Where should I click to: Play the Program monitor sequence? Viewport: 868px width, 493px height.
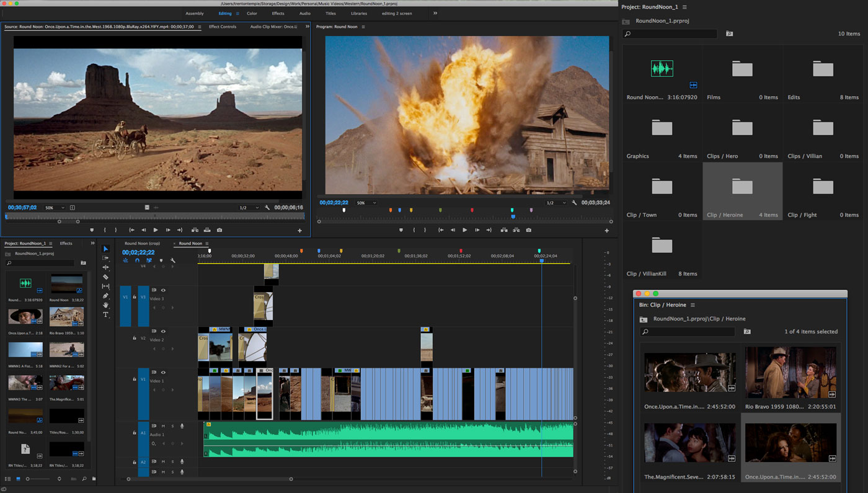click(464, 230)
